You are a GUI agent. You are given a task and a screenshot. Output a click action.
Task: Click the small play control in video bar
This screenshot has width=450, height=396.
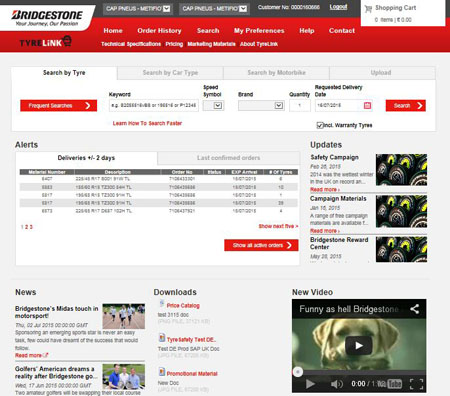pyautogui.click(x=310, y=384)
